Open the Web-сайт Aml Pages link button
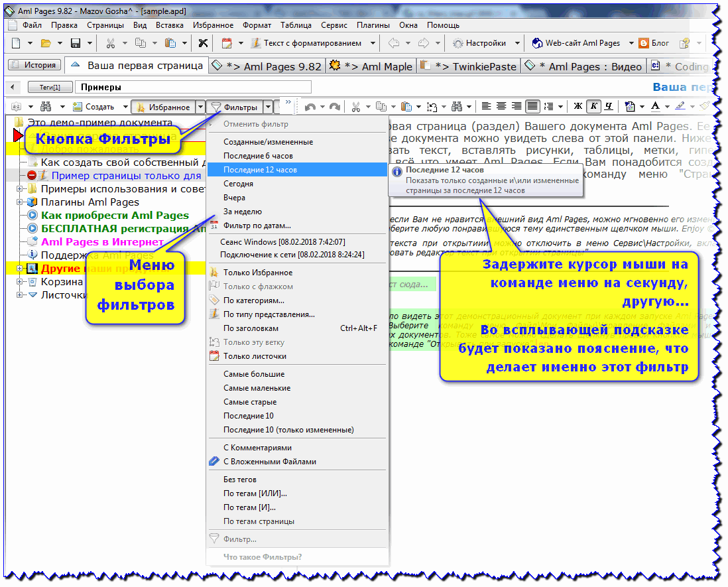 click(x=577, y=43)
